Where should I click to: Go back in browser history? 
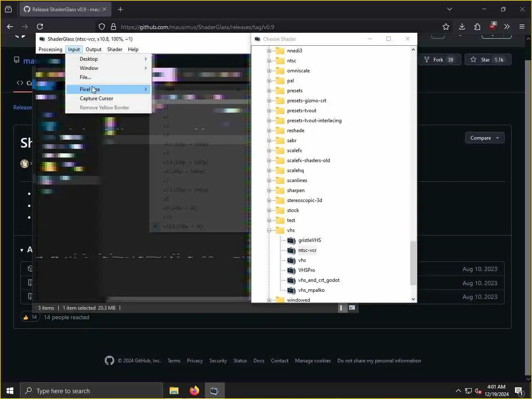[x=10, y=27]
